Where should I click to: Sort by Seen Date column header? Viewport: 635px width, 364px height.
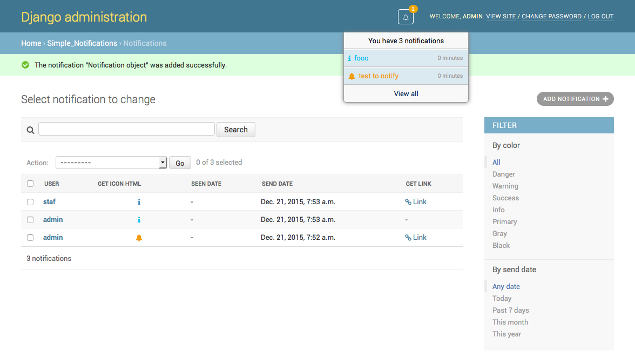point(206,184)
